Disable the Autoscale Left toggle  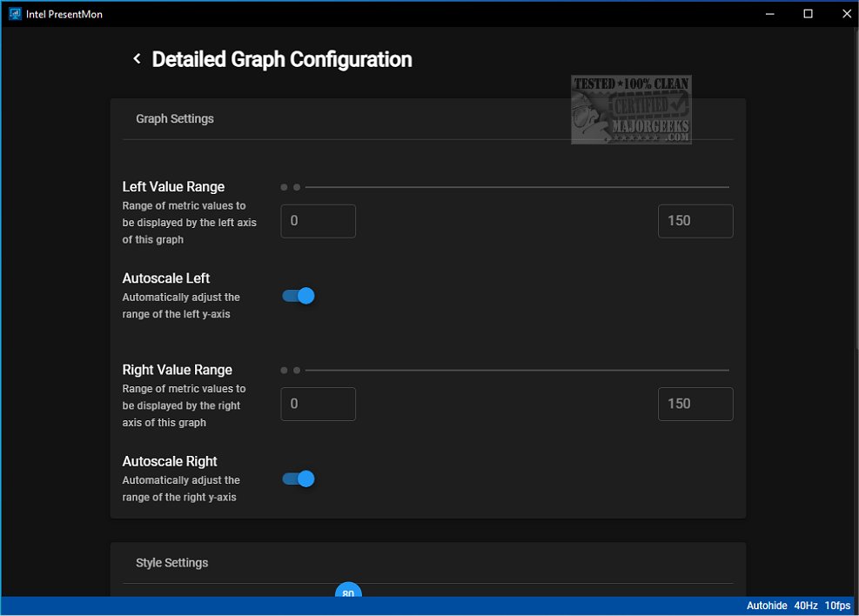299,296
